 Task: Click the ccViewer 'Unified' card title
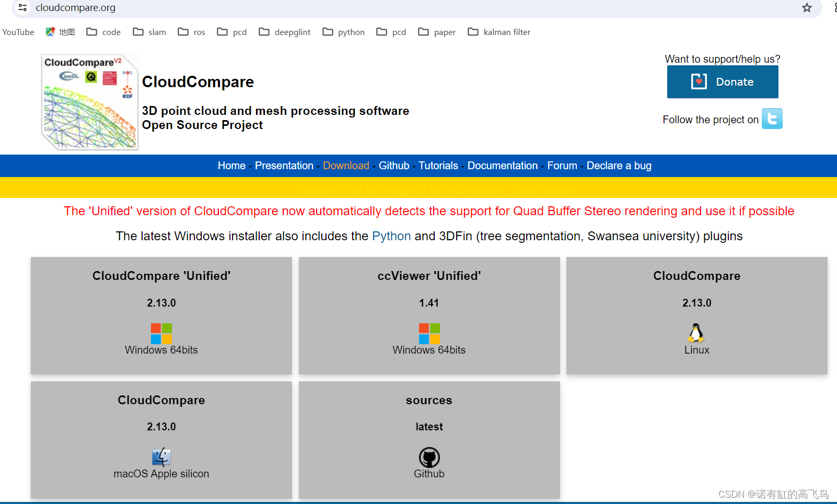pos(429,276)
